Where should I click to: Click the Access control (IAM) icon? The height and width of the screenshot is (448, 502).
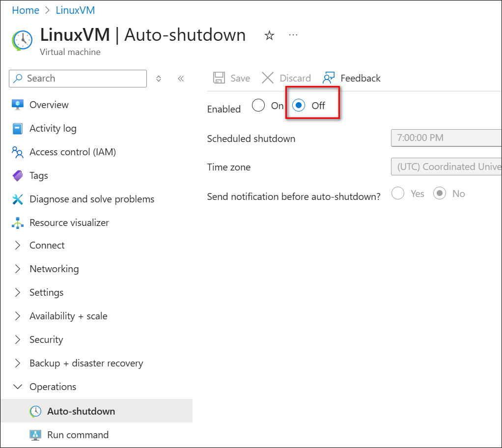(18, 152)
